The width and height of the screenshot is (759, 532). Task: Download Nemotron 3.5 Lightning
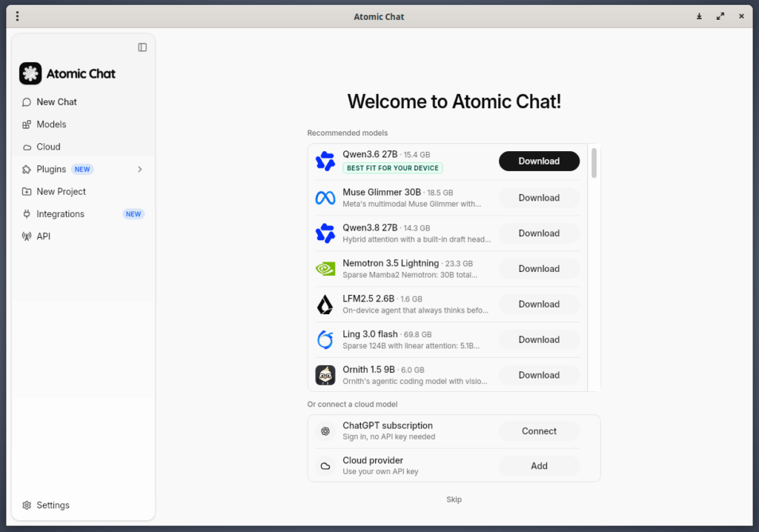(x=539, y=269)
